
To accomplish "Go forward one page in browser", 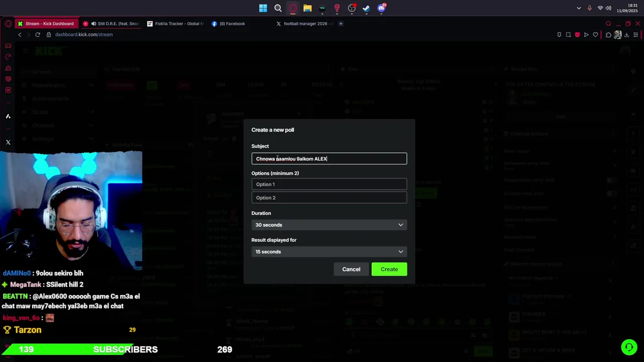I will pos(28,35).
